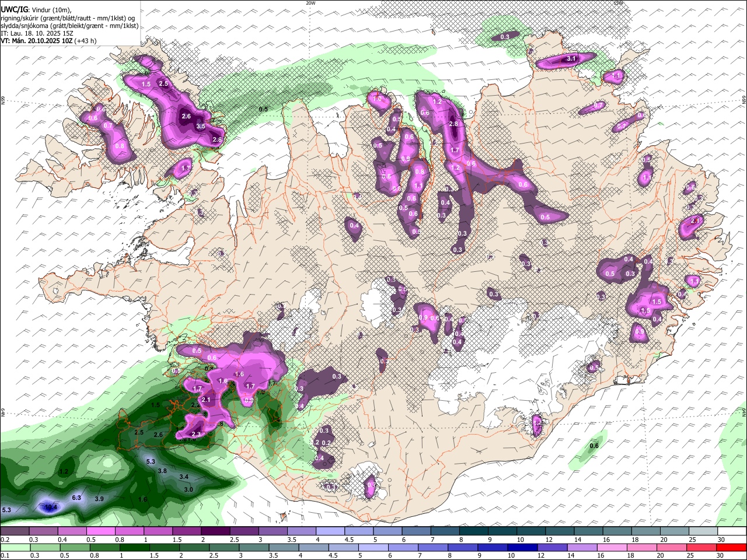The image size is (747, 560).
Task: Pick the darkest purple swatch between 2 and 2.5
Action: click(x=215, y=531)
